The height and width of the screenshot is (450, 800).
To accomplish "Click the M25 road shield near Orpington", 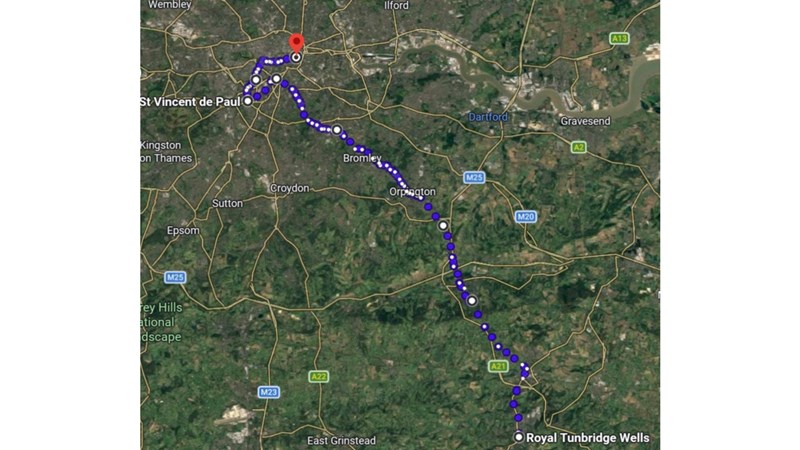I will coord(474,178).
